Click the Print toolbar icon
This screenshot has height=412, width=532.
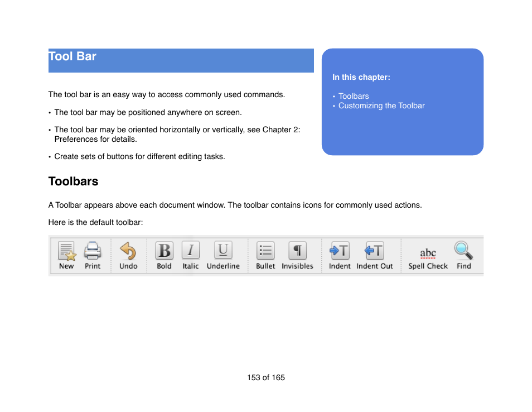[92, 251]
